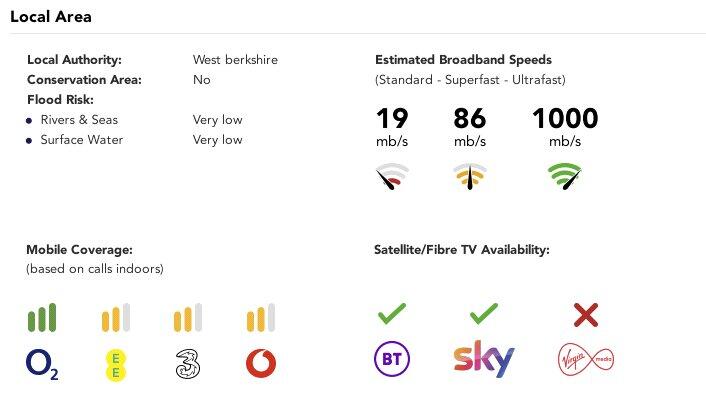Click the Local Area section heading
The width and height of the screenshot is (706, 406).
click(x=52, y=17)
